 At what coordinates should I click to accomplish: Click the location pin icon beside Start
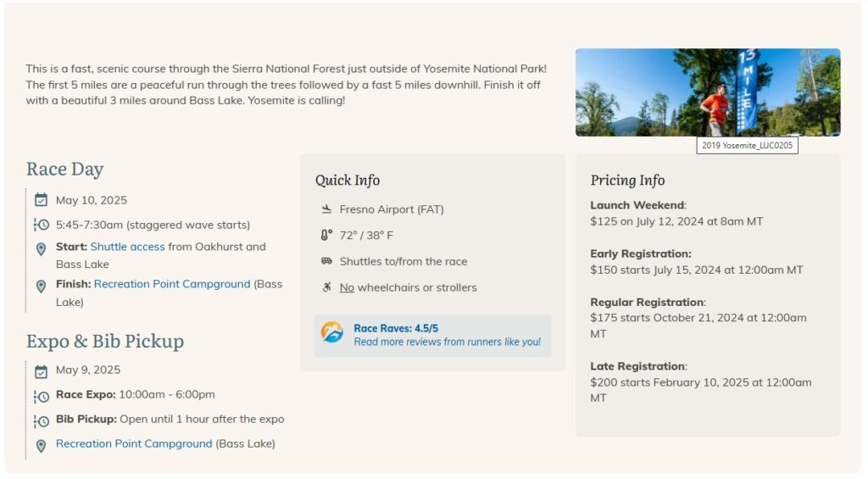click(41, 249)
